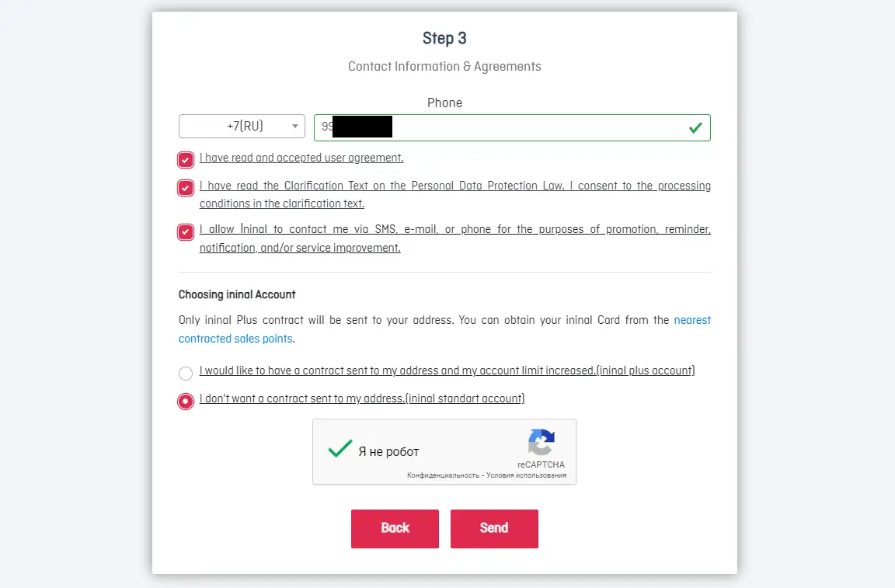Click the green validation checkmark in phone field
The image size is (895, 588).
pos(695,127)
